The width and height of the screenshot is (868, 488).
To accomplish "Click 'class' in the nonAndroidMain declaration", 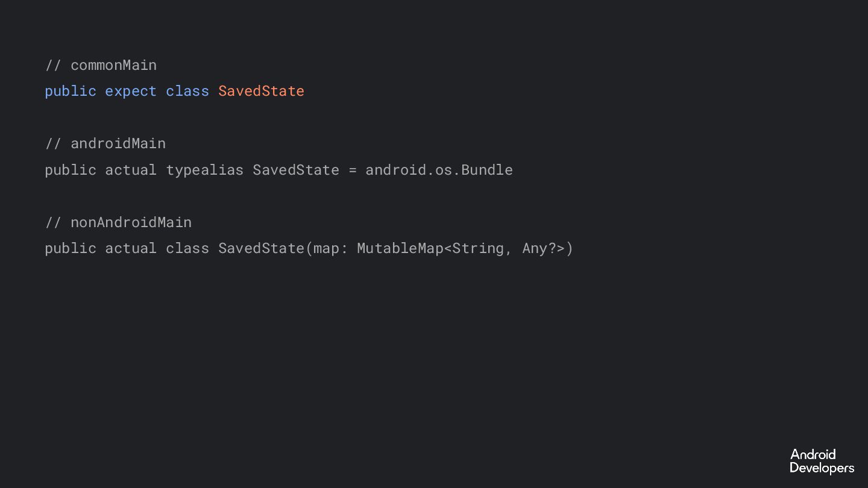I will tap(187, 248).
